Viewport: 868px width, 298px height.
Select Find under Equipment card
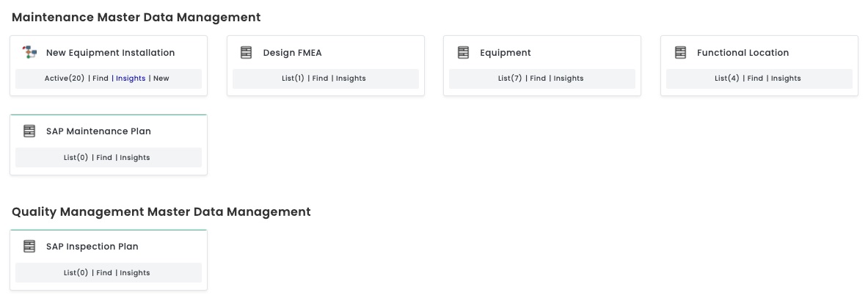click(x=538, y=79)
